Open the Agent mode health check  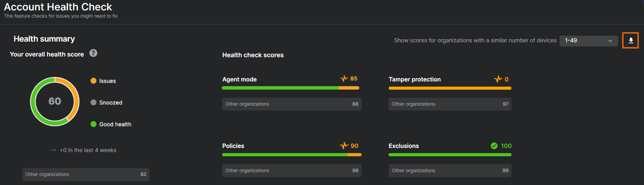click(x=239, y=79)
